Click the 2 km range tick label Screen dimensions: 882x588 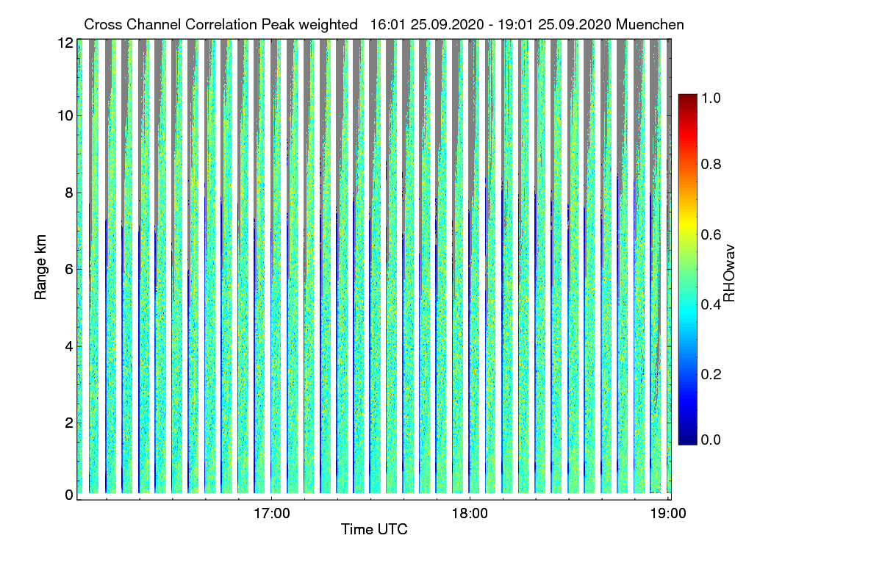(x=68, y=423)
